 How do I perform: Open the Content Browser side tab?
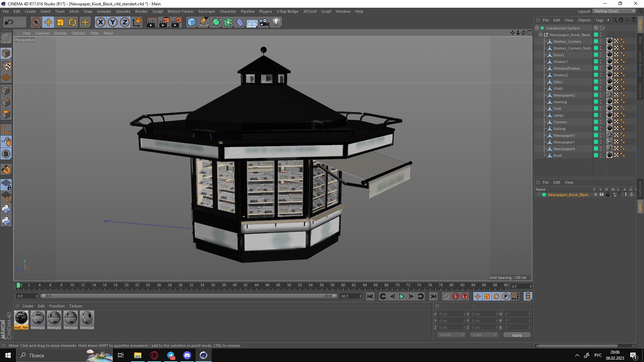point(640,63)
